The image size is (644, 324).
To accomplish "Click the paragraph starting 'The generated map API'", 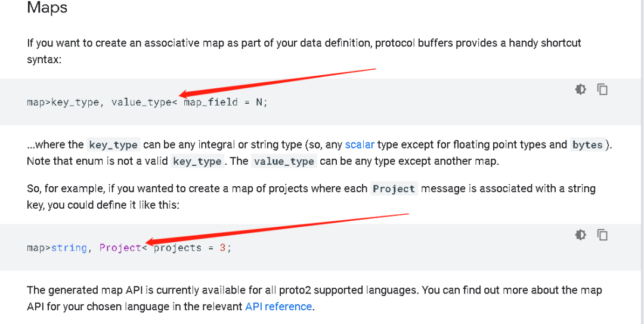I will pos(314,298).
